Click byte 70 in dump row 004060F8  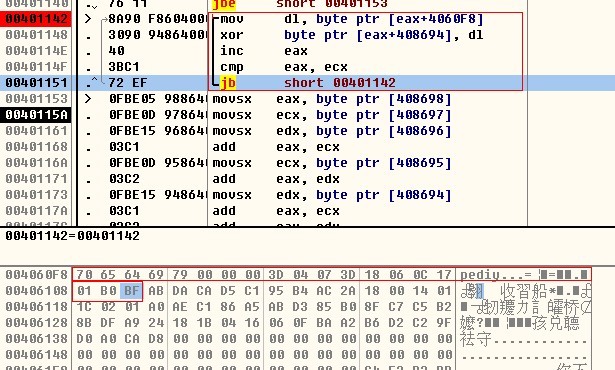coord(84,275)
